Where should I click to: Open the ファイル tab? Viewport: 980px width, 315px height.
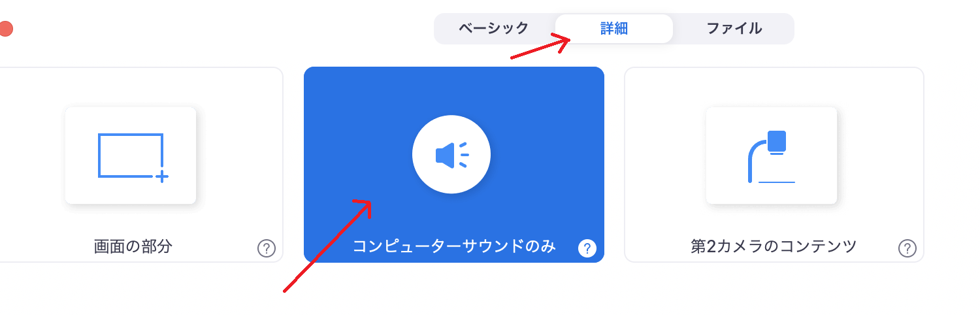coord(734,29)
